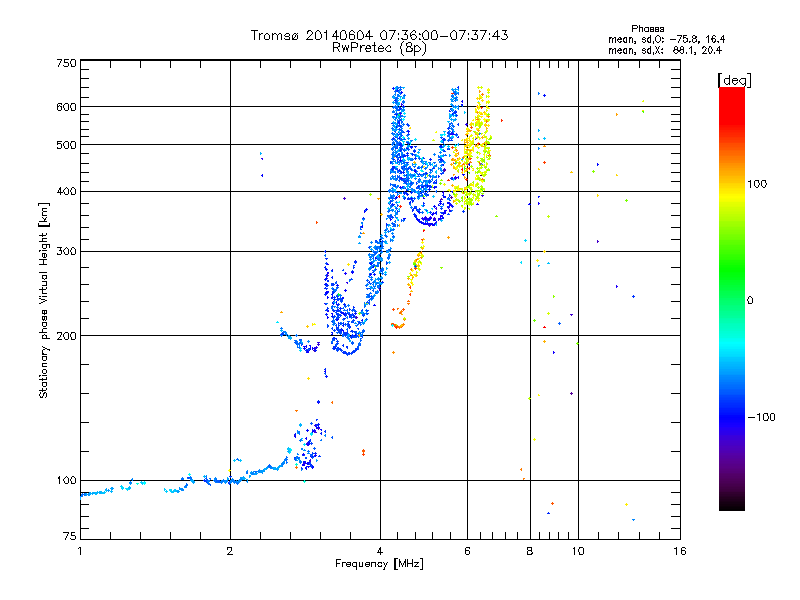Select the mean, sd,O: -75.8, 16.4 line
The image size is (800, 600).
click(x=666, y=39)
